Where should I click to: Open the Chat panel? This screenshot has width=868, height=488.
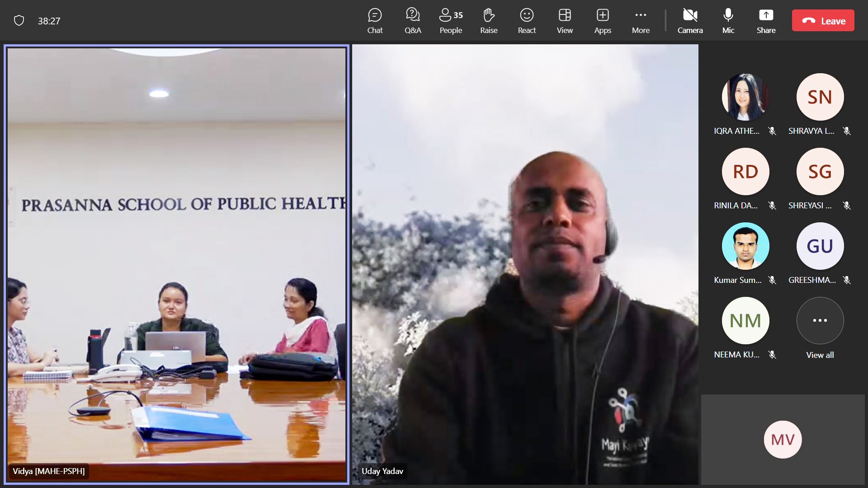(x=374, y=21)
